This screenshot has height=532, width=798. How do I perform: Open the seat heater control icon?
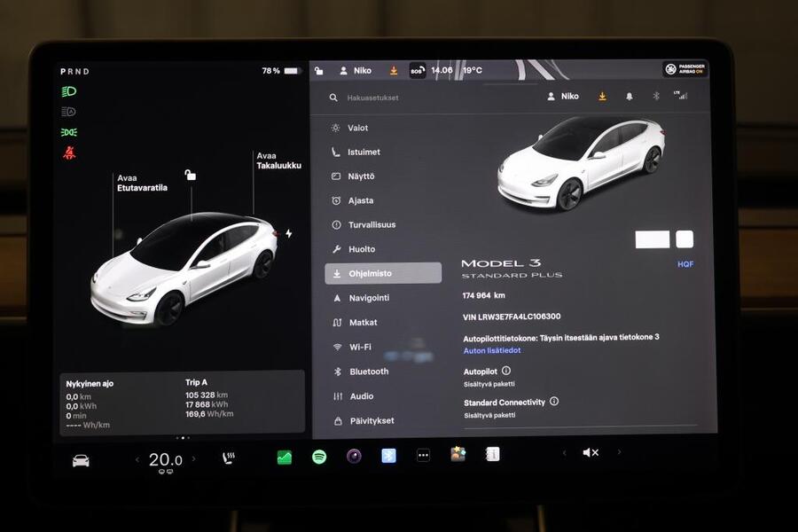(227, 458)
